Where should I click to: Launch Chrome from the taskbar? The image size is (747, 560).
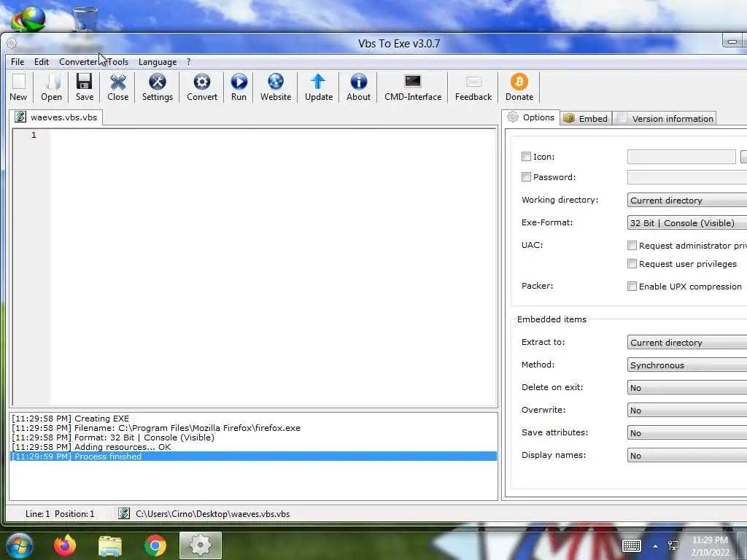155,545
